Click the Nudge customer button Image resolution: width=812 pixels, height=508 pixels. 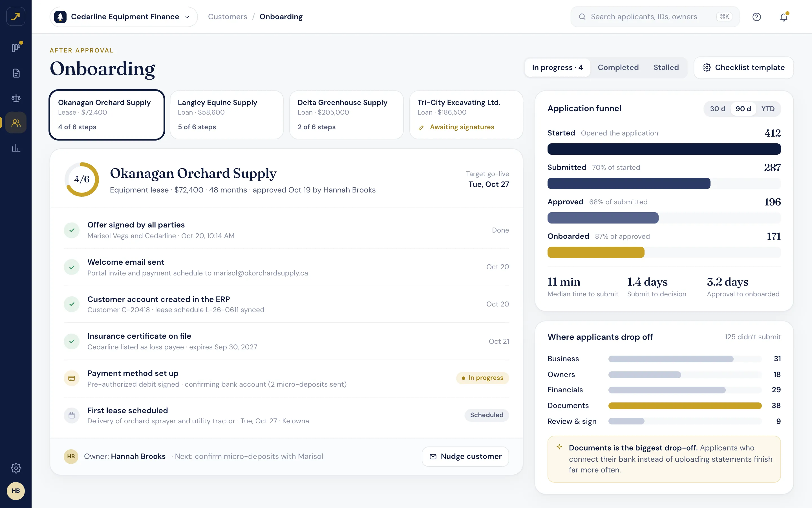click(x=465, y=456)
